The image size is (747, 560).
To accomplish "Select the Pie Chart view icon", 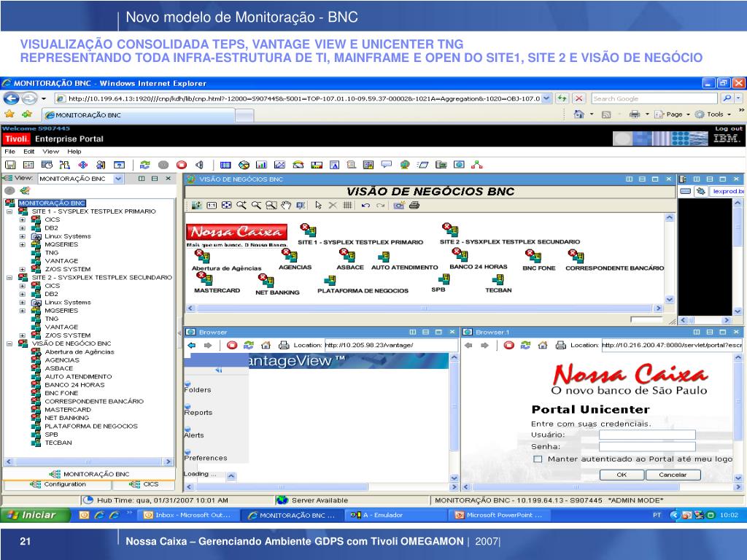I will point(244,165).
